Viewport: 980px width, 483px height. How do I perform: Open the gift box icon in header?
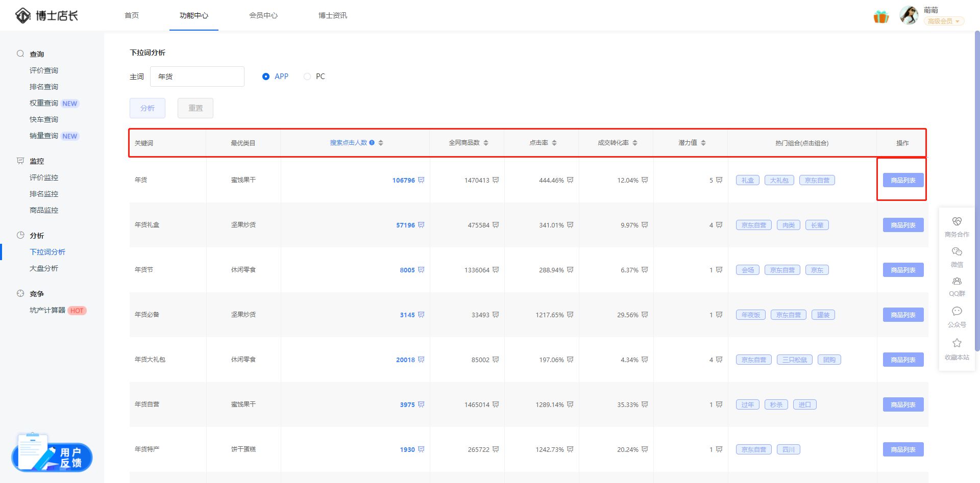[881, 16]
